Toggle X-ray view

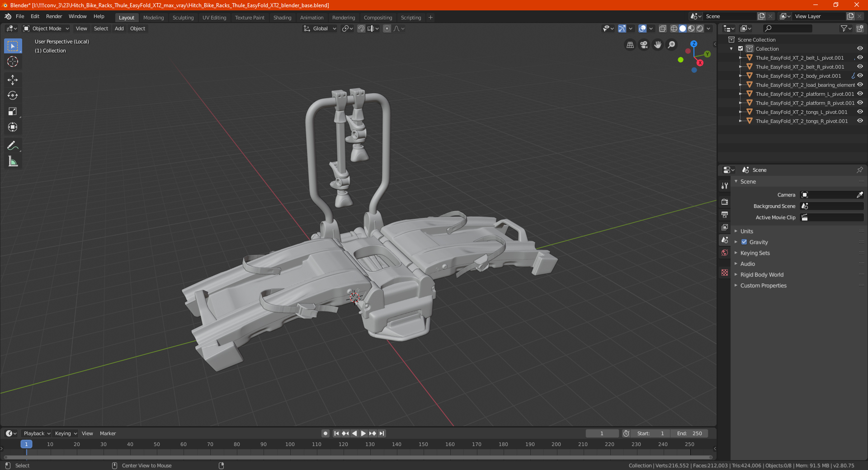tap(662, 28)
